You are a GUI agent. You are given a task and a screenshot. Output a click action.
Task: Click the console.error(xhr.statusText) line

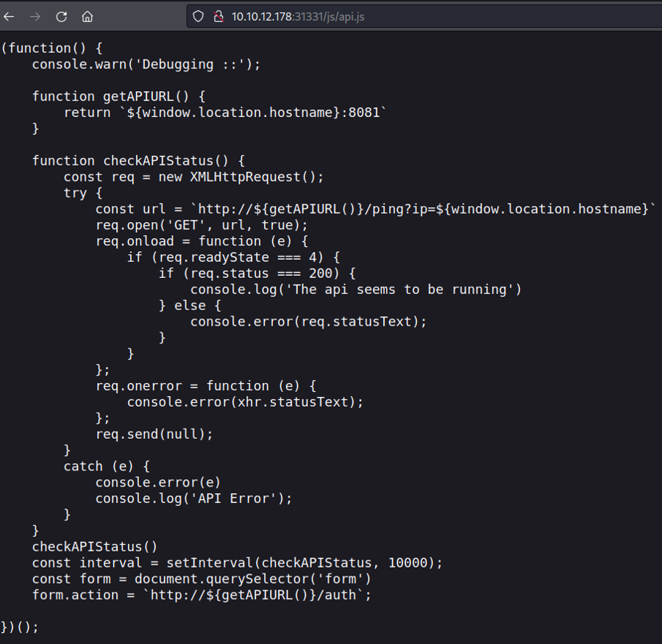245,401
